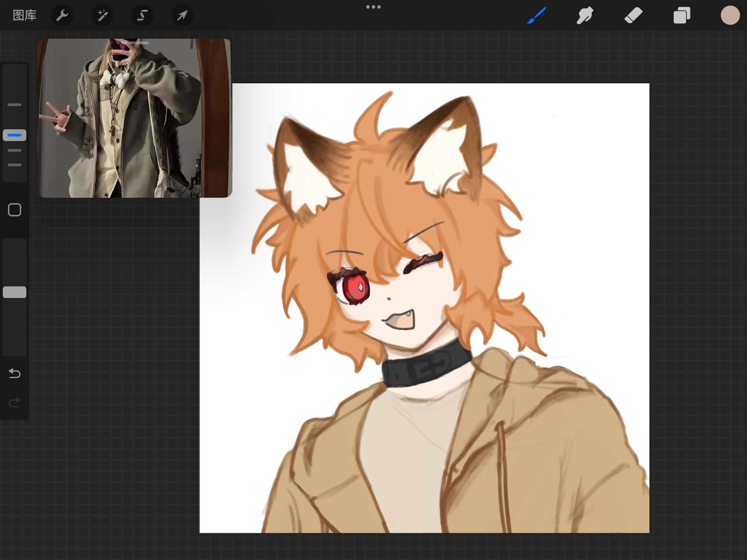Image resolution: width=747 pixels, height=560 pixels.
Task: Click the brush opacity slider handle
Action: (x=15, y=292)
